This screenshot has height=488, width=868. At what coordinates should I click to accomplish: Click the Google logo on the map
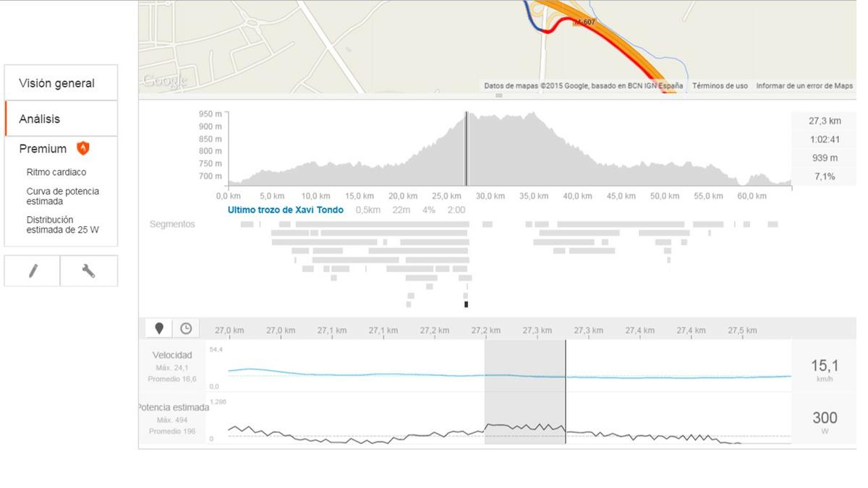click(165, 80)
